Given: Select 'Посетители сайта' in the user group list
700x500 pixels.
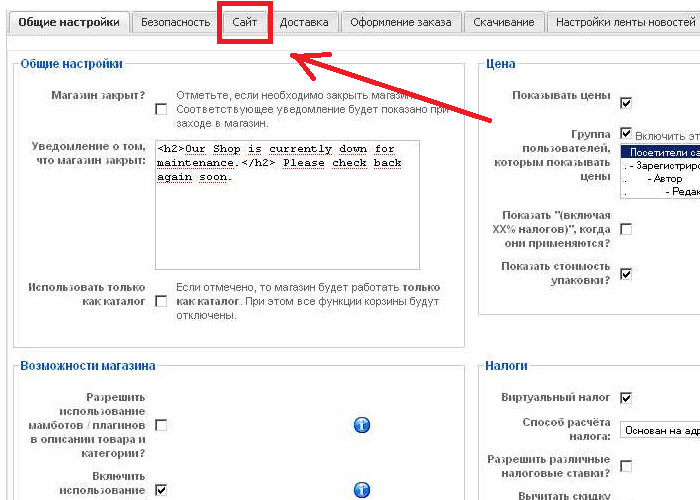Looking at the screenshot, I should point(659,153).
